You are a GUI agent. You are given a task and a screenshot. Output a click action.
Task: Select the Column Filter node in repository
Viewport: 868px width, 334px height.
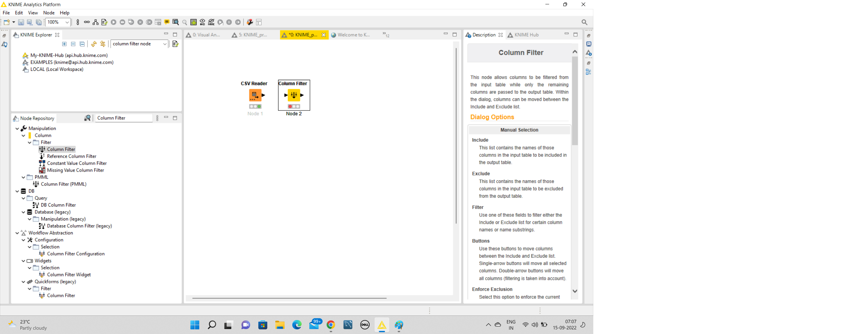point(60,149)
